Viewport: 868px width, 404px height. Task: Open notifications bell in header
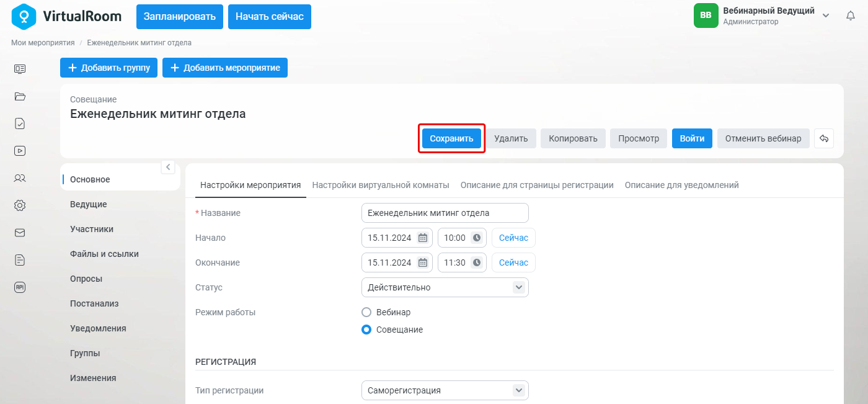tap(851, 16)
